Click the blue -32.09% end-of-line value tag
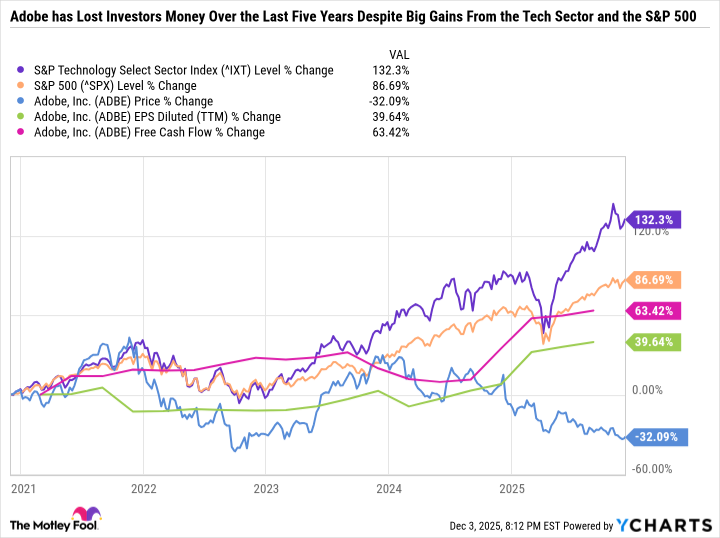This screenshot has width=720, height=538. point(654,436)
